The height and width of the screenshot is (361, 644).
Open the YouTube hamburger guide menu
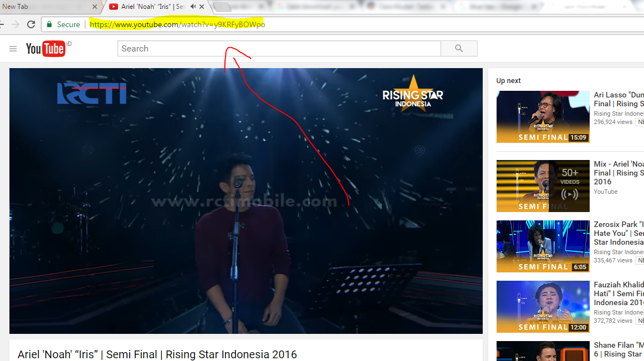click(13, 49)
